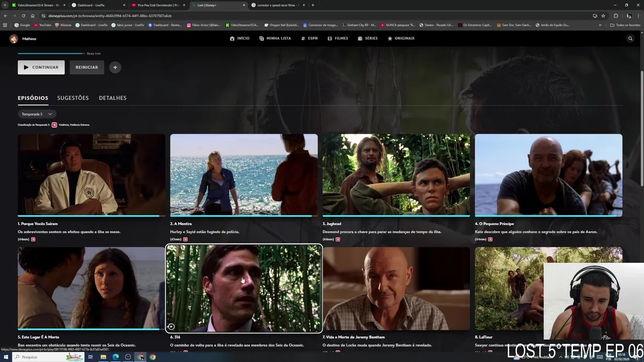This screenshot has height=362, width=644.
Task: Open the Matheus profile avatar
Action: tap(14, 39)
